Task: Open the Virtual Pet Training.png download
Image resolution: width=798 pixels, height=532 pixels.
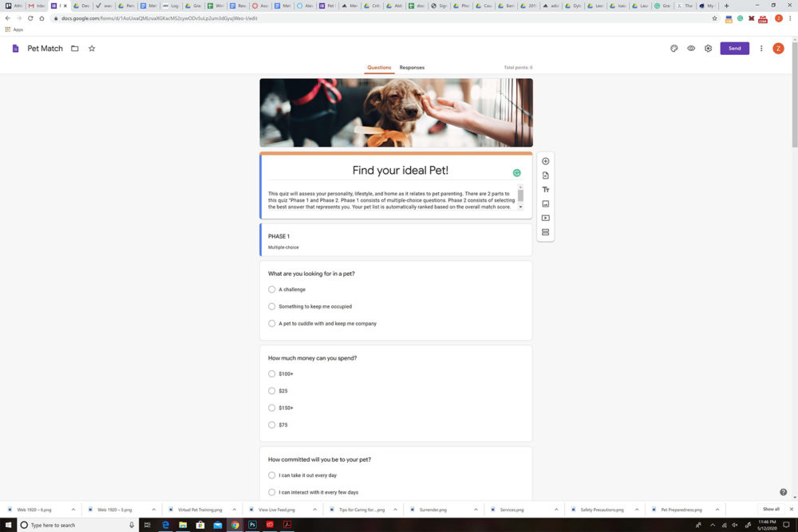Action: pyautogui.click(x=200, y=510)
